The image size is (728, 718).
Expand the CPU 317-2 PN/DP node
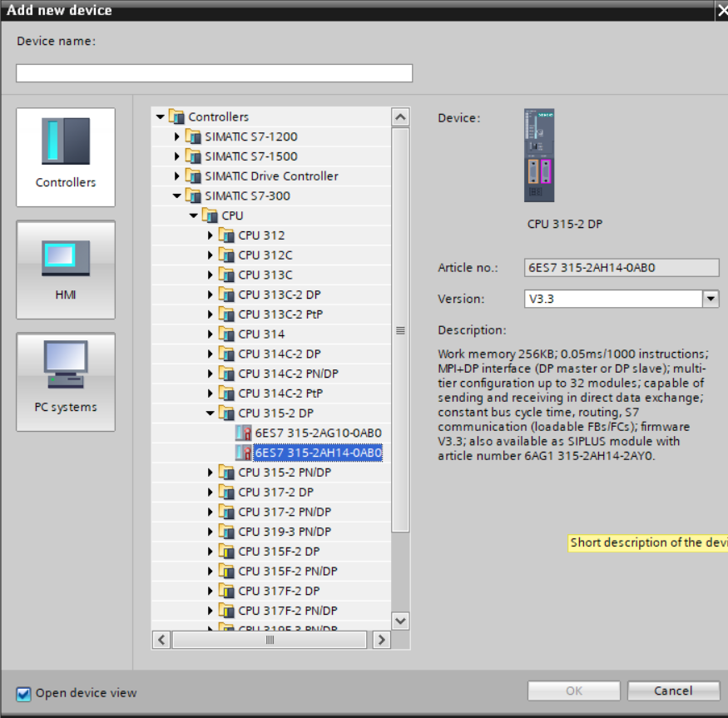coord(210,512)
